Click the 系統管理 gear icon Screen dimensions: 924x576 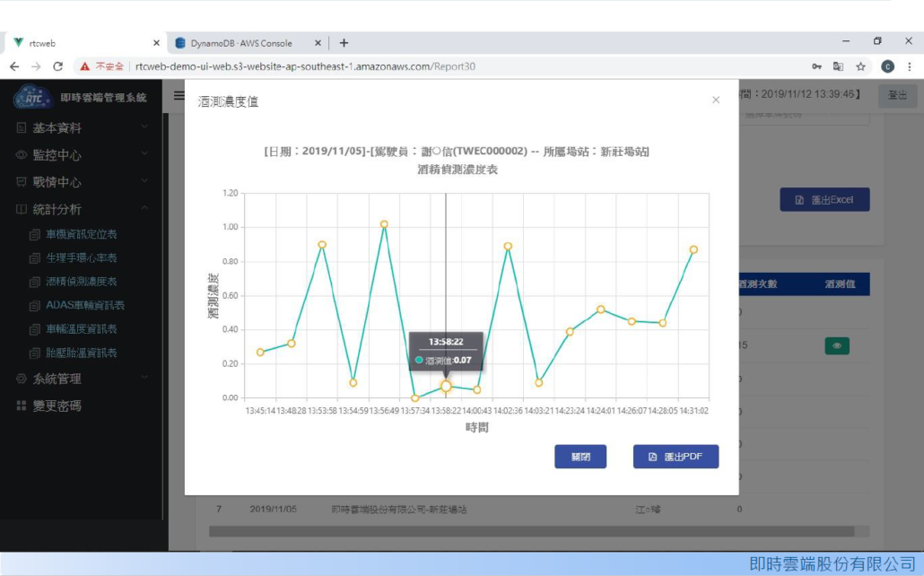pos(22,378)
